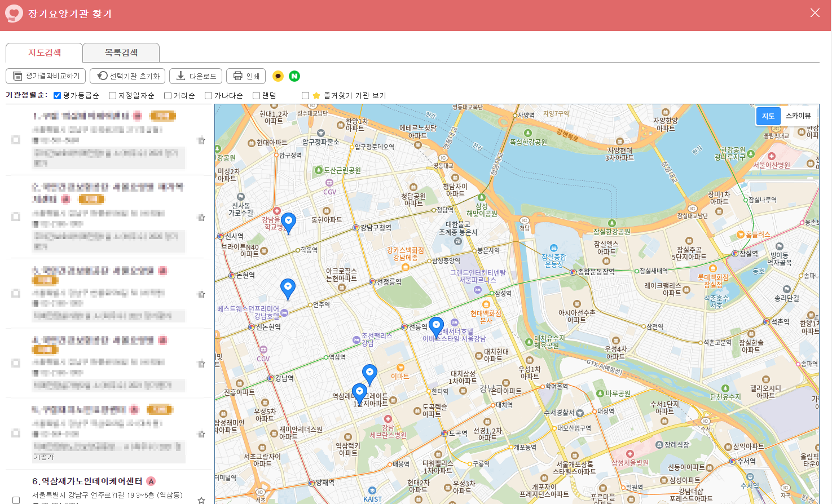The height and width of the screenshot is (504, 832).
Task: Click the 삼성서울병원 hospital icon
Action: tap(630, 454)
